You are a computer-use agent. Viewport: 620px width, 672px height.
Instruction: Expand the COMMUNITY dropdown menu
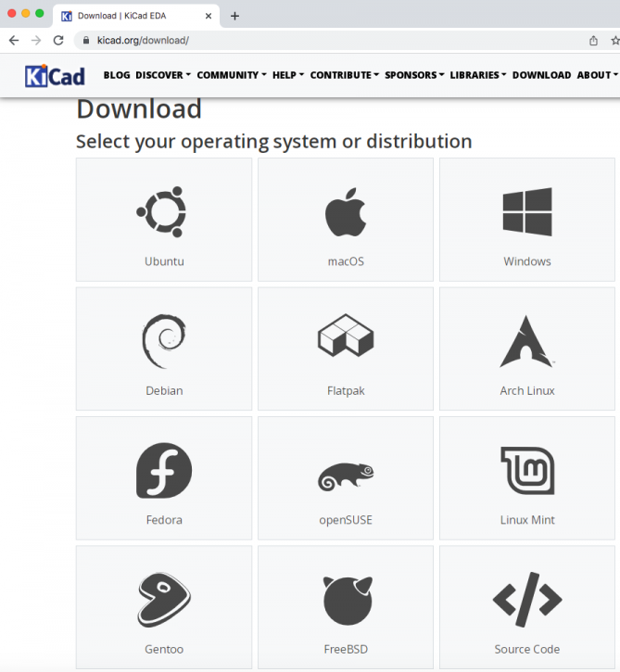[x=232, y=75]
